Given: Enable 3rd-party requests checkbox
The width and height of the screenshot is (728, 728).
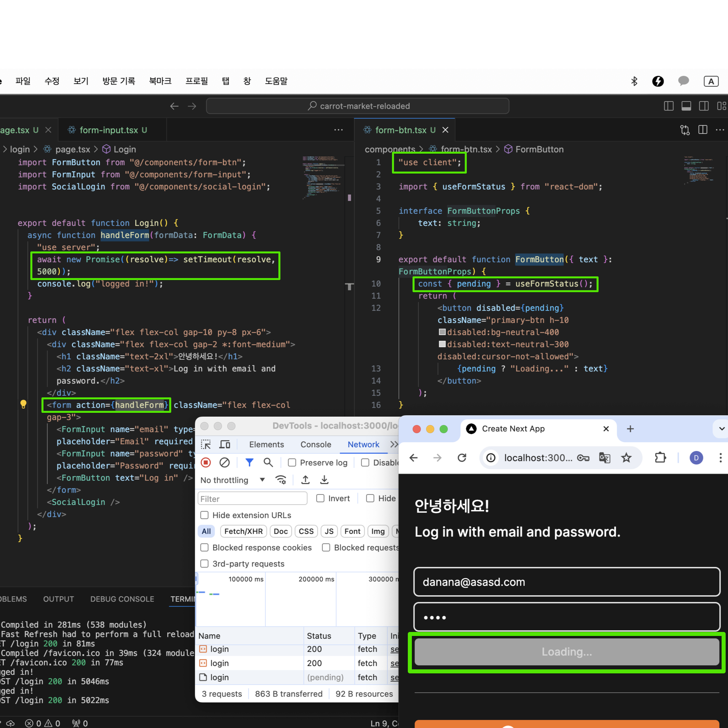Looking at the screenshot, I should 204,564.
